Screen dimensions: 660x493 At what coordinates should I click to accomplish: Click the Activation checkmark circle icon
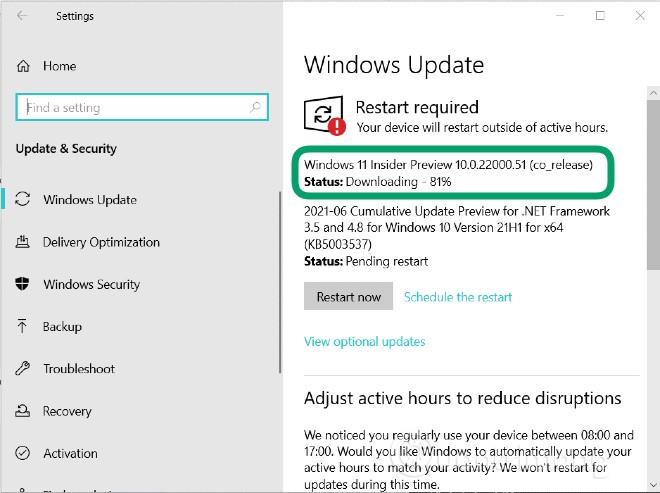tap(22, 453)
